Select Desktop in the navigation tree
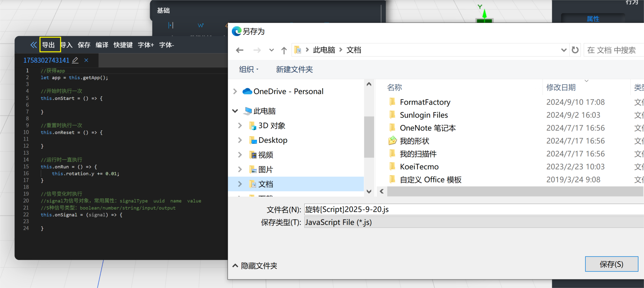This screenshot has width=644, height=288. [x=273, y=140]
